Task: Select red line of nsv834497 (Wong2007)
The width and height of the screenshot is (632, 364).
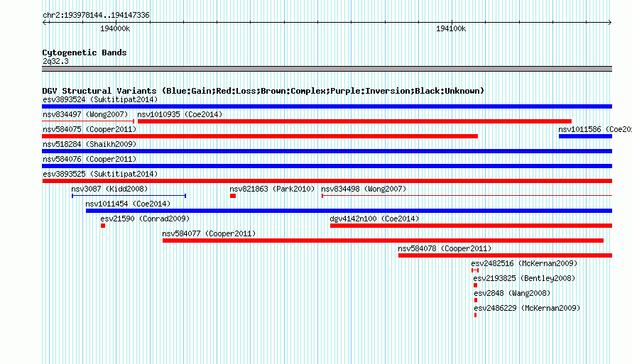Action: [88, 121]
